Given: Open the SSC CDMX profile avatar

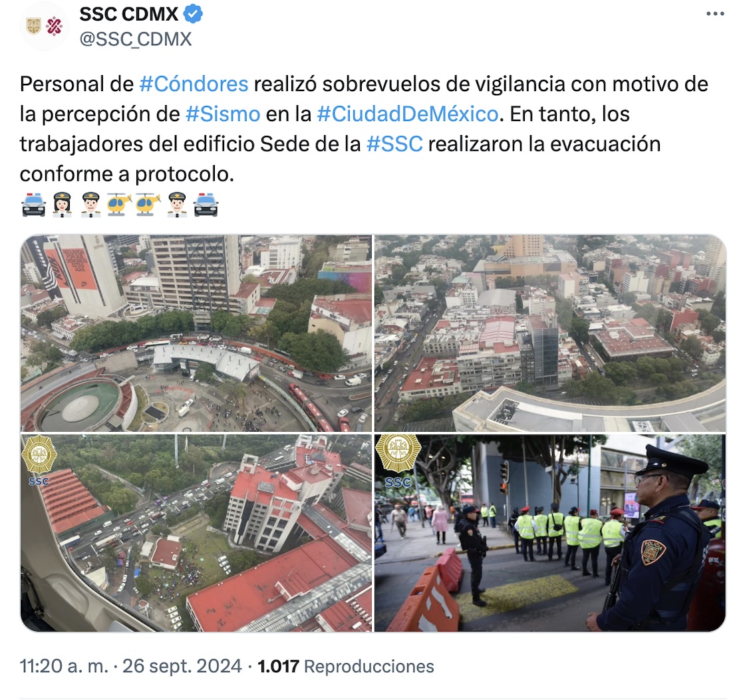Looking at the screenshot, I should tap(44, 27).
